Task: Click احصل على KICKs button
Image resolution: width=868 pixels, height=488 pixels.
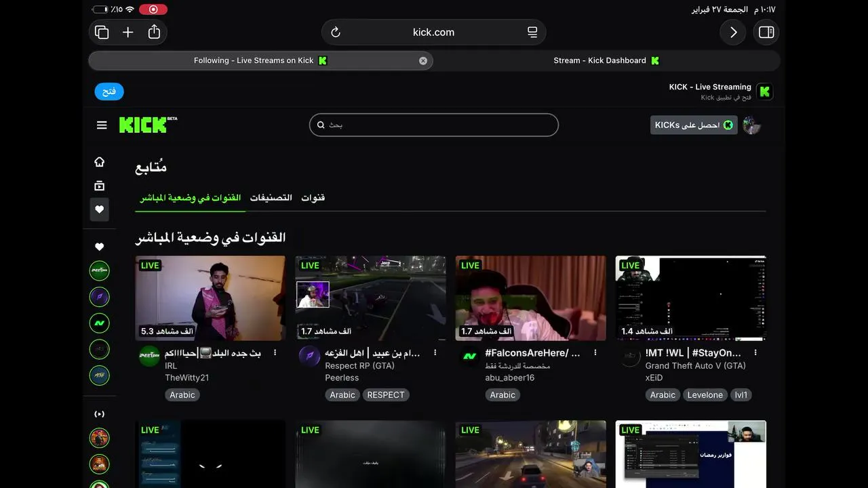Action: point(694,125)
